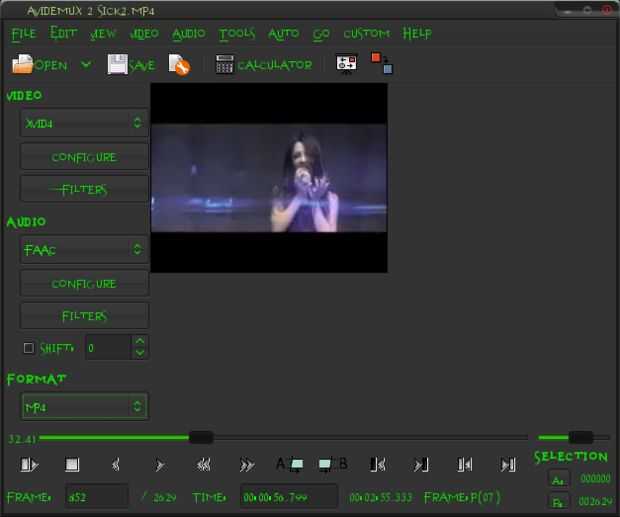The image size is (620, 517).
Task: Open the Audio menu
Action: 189,34
